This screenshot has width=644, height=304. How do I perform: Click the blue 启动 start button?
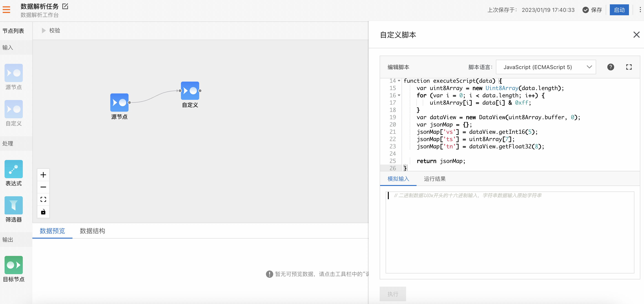click(619, 10)
